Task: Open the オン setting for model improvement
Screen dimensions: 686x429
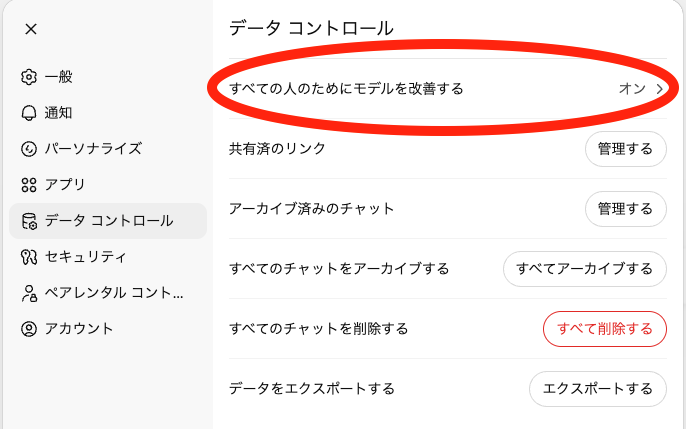Action: coord(632,89)
